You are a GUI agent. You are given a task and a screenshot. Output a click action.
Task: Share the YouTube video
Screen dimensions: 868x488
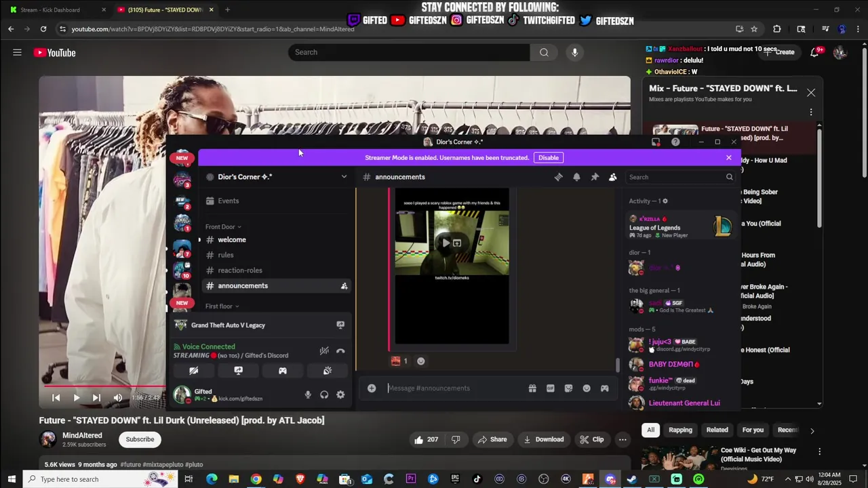pos(492,439)
